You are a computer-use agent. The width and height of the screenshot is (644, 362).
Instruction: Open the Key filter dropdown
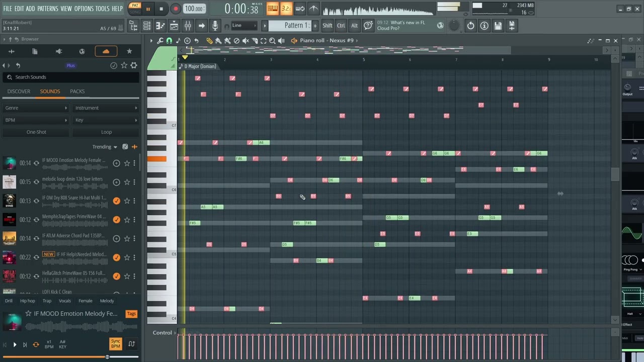point(106,120)
